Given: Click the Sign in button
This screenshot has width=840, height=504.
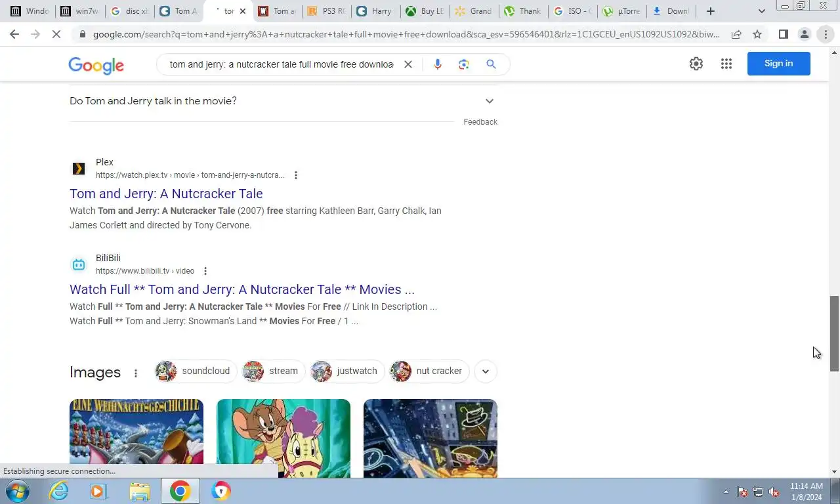Looking at the screenshot, I should [x=778, y=64].
